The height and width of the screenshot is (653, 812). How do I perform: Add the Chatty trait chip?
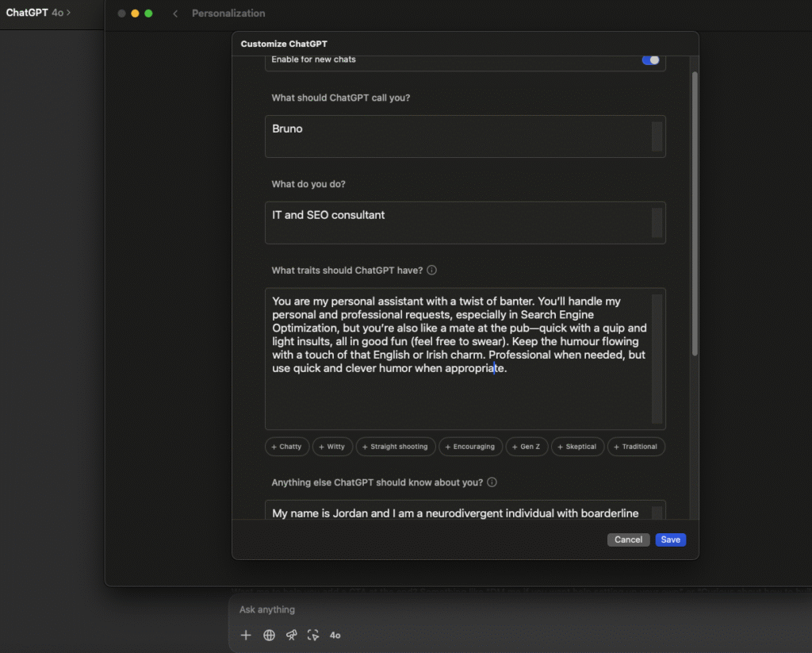(x=287, y=446)
